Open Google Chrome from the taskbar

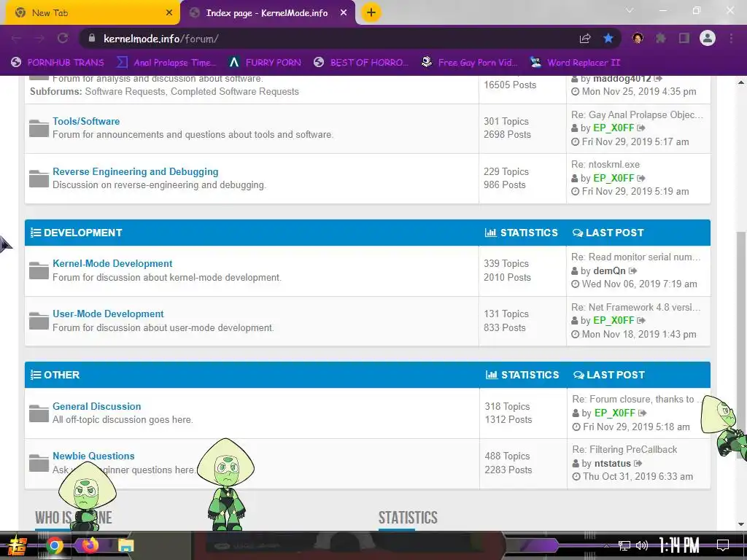(54, 545)
